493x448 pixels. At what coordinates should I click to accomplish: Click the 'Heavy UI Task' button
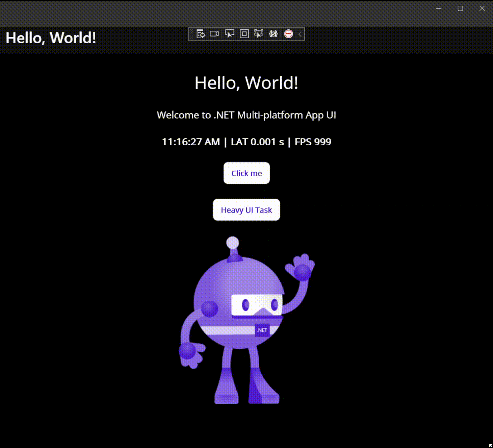(246, 210)
